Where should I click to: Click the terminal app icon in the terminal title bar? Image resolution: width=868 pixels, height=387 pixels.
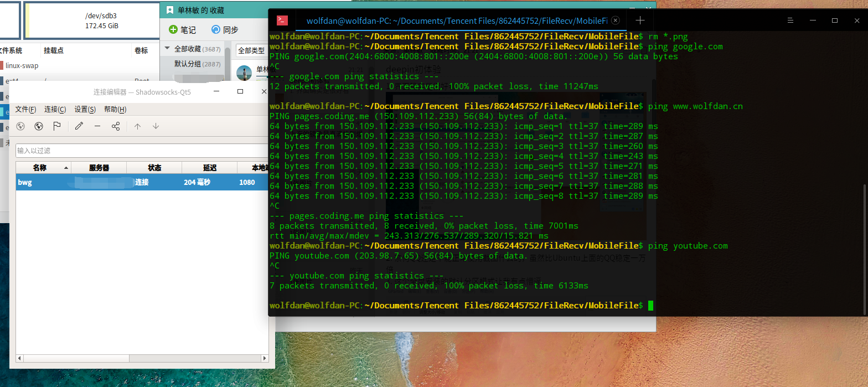[x=282, y=20]
